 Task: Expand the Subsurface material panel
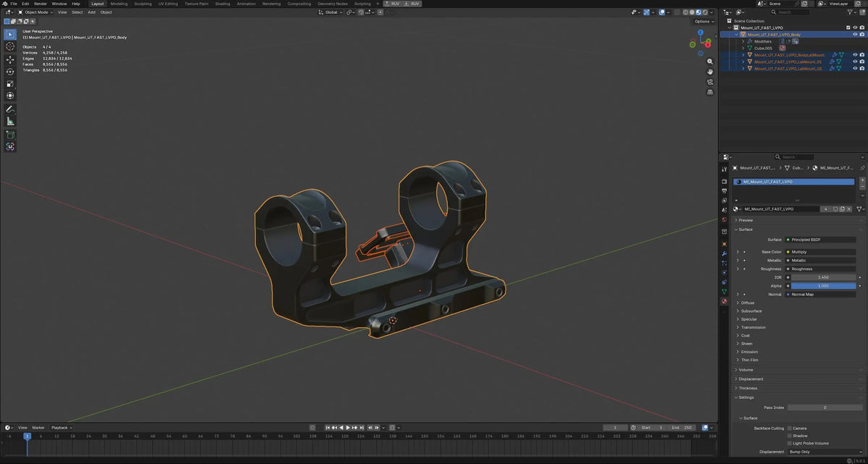(x=752, y=311)
